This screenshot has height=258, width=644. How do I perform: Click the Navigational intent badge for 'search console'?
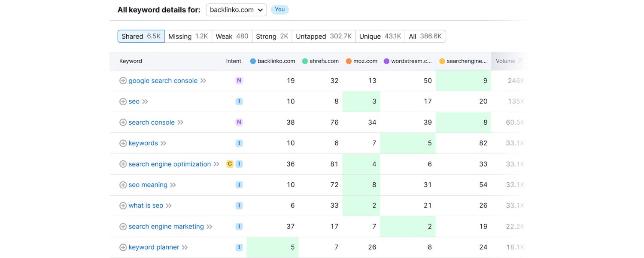tap(239, 122)
